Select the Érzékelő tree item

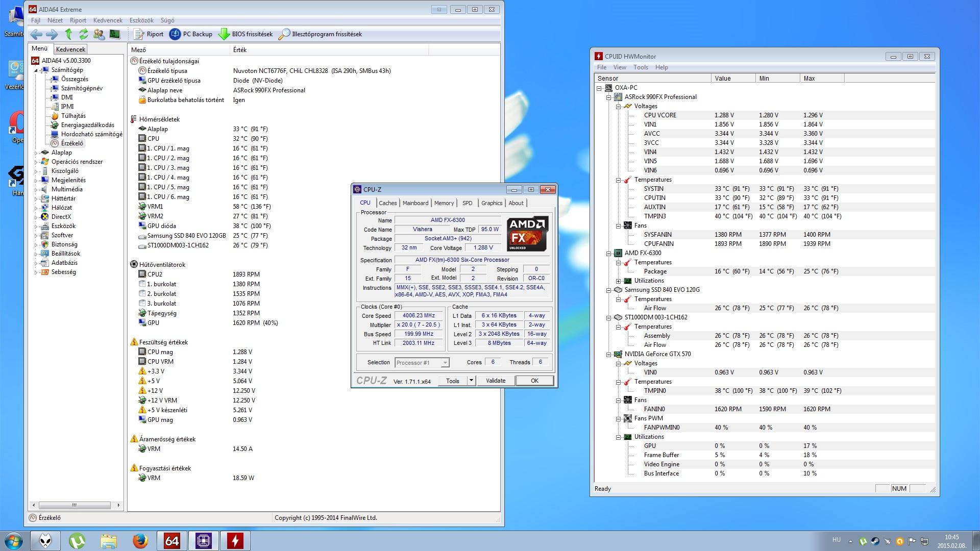coord(72,143)
